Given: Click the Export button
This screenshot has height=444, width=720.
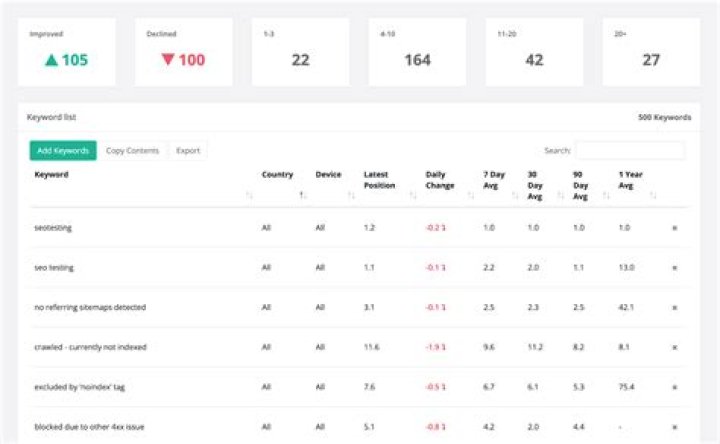Looking at the screenshot, I should click(x=188, y=150).
